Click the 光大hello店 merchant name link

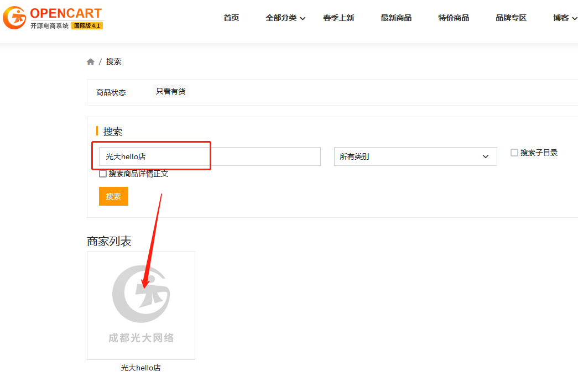141,368
